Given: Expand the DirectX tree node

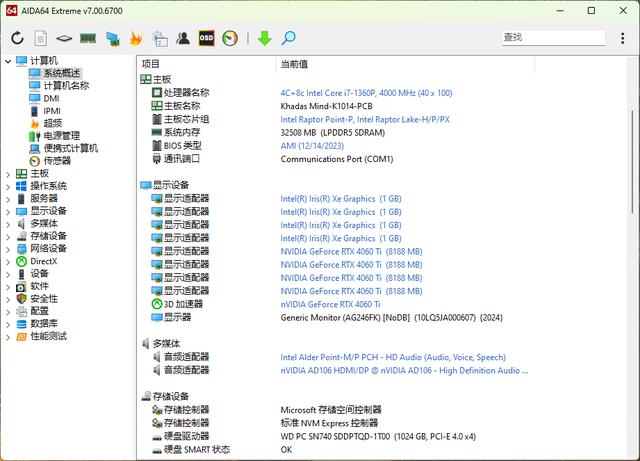Looking at the screenshot, I should pyautogui.click(x=8, y=262).
